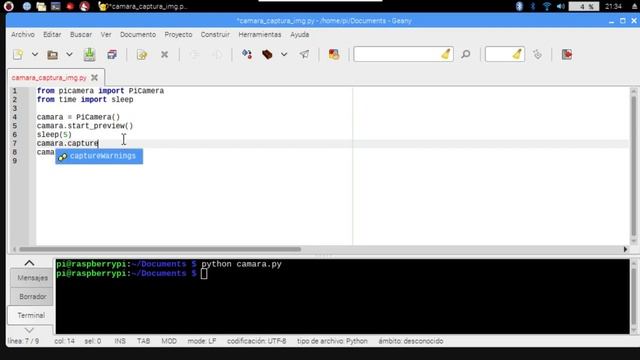Open the new-file template dropdown arrow
Screen dimensions: 640x360
pyautogui.click(x=35, y=54)
